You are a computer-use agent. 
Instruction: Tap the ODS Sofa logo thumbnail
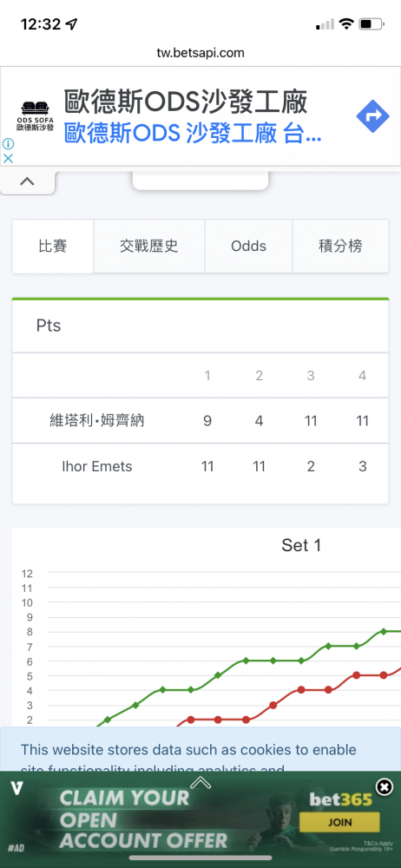[35, 115]
